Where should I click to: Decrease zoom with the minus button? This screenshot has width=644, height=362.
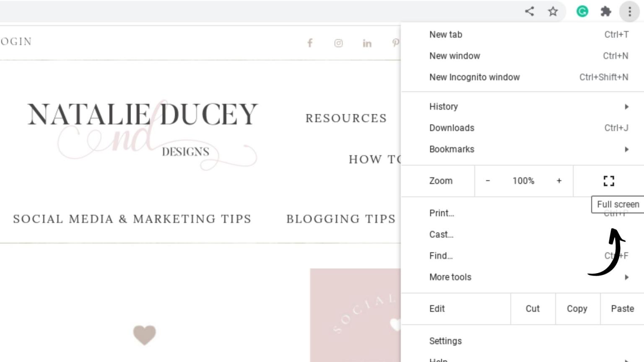(488, 181)
